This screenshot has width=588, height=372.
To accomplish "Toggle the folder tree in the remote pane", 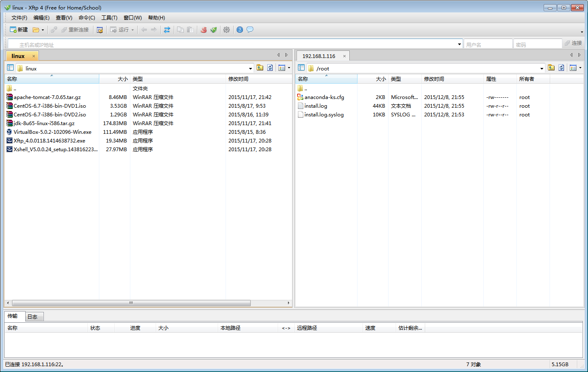I will click(x=301, y=68).
